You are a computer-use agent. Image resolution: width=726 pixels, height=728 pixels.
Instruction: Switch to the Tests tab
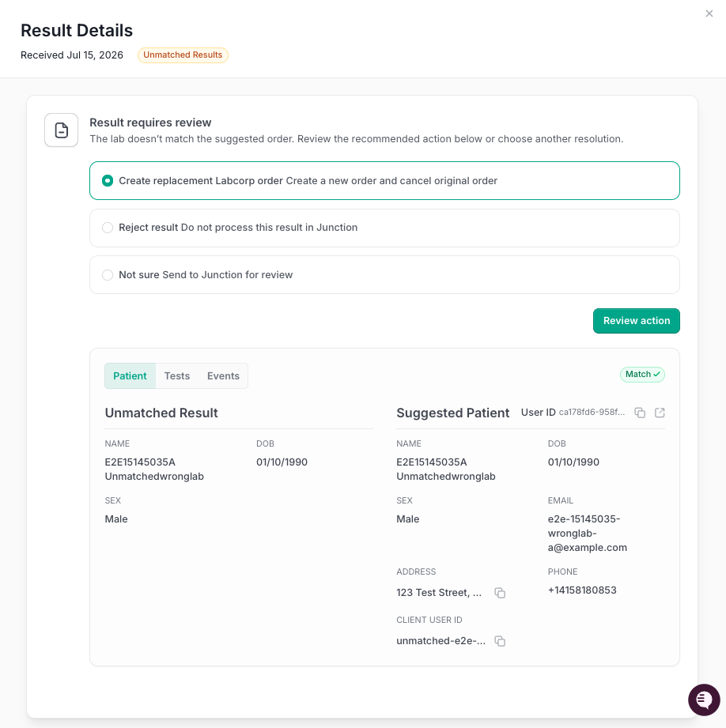tap(177, 376)
